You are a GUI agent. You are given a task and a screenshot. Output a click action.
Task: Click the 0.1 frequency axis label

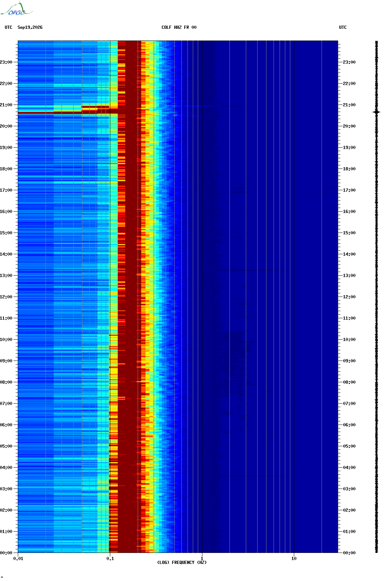(110, 559)
